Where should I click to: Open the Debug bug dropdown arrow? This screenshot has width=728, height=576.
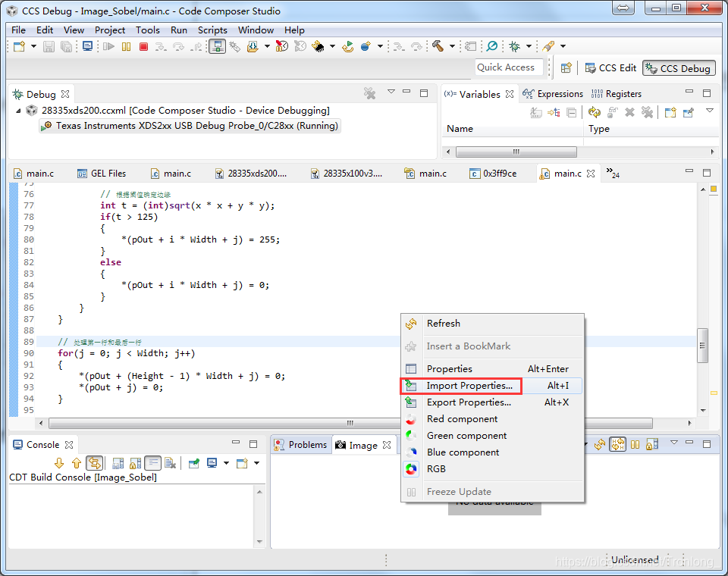(x=529, y=46)
